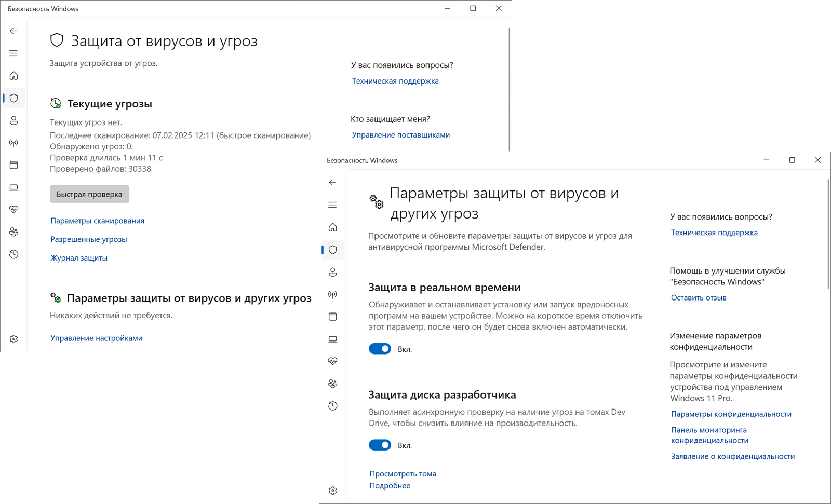831x504 pixels.
Task: Open Account protection icon in front window
Action: click(332, 272)
